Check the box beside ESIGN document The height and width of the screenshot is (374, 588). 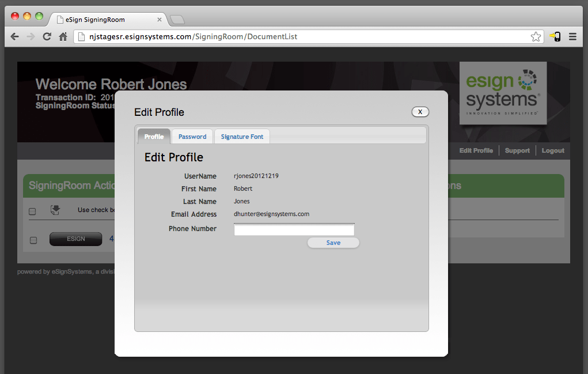click(x=33, y=240)
